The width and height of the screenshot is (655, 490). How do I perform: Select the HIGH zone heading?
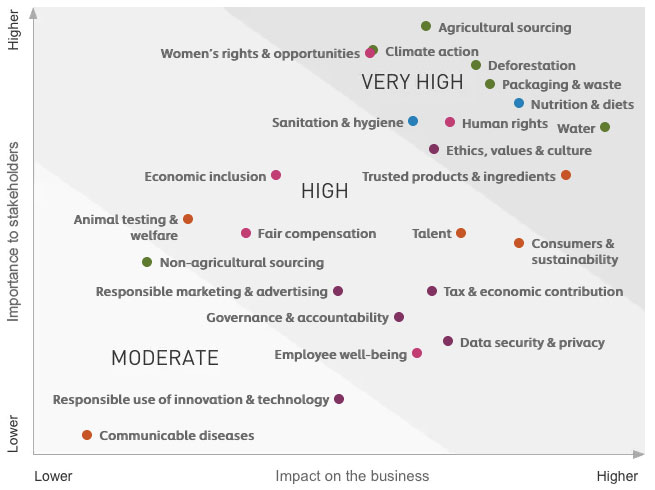(325, 191)
